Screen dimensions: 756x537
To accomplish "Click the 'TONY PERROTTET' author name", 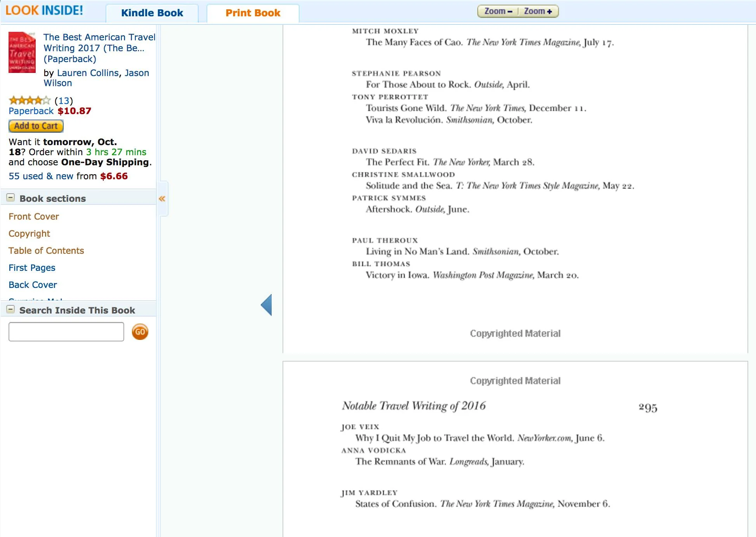I will click(x=390, y=97).
